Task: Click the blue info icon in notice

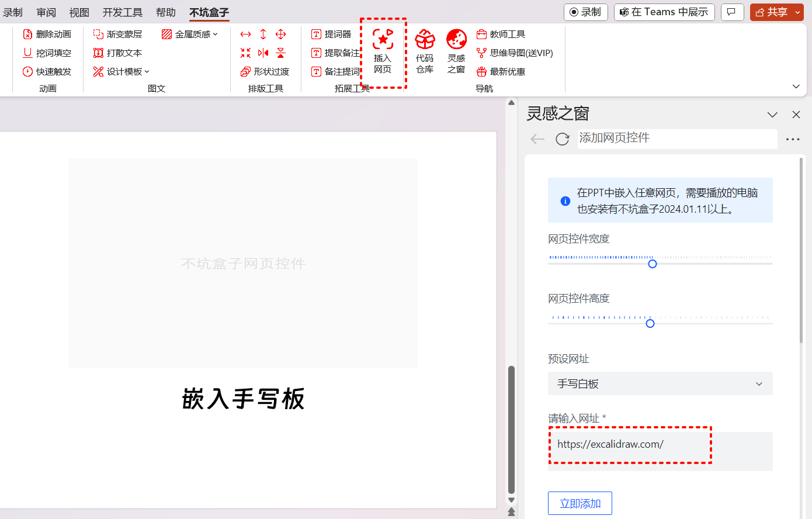Action: [x=565, y=201]
